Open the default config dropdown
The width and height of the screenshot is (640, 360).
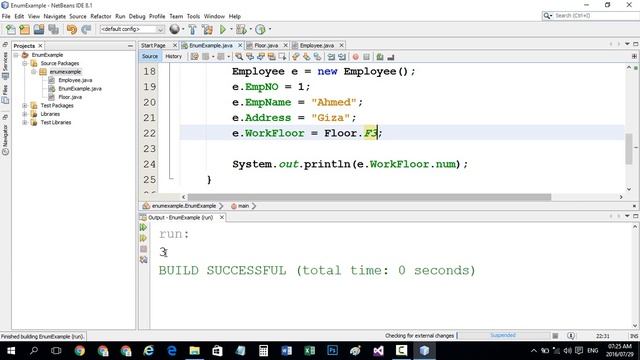[x=132, y=29]
